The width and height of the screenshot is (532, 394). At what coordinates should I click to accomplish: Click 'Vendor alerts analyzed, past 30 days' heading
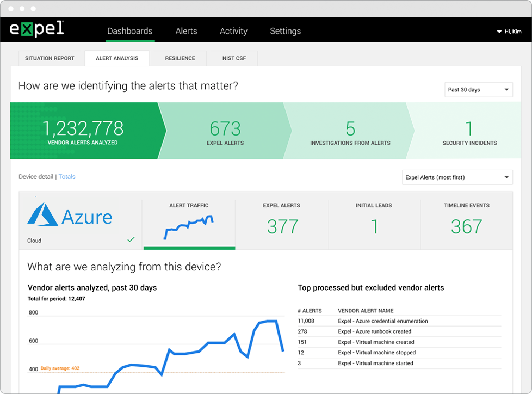click(x=92, y=288)
